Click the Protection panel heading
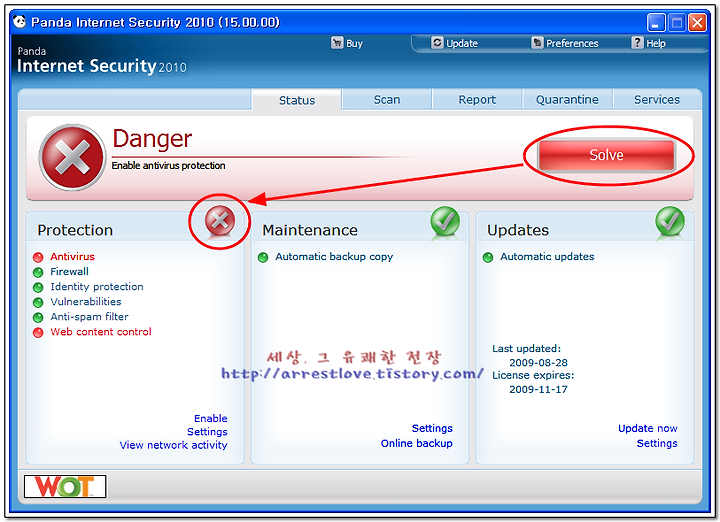This screenshot has width=720, height=522. click(75, 230)
